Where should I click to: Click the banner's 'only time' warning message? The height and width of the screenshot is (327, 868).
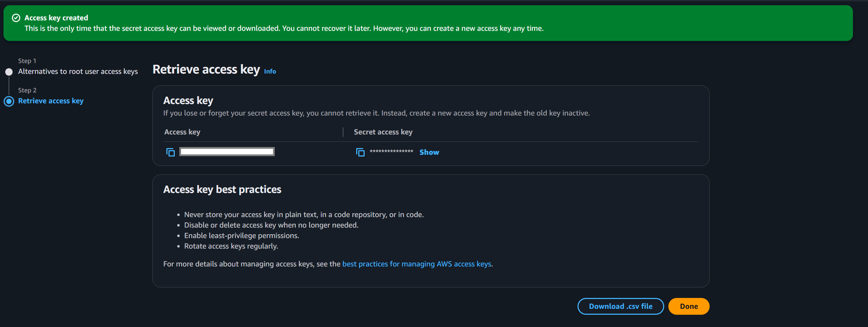[284, 28]
